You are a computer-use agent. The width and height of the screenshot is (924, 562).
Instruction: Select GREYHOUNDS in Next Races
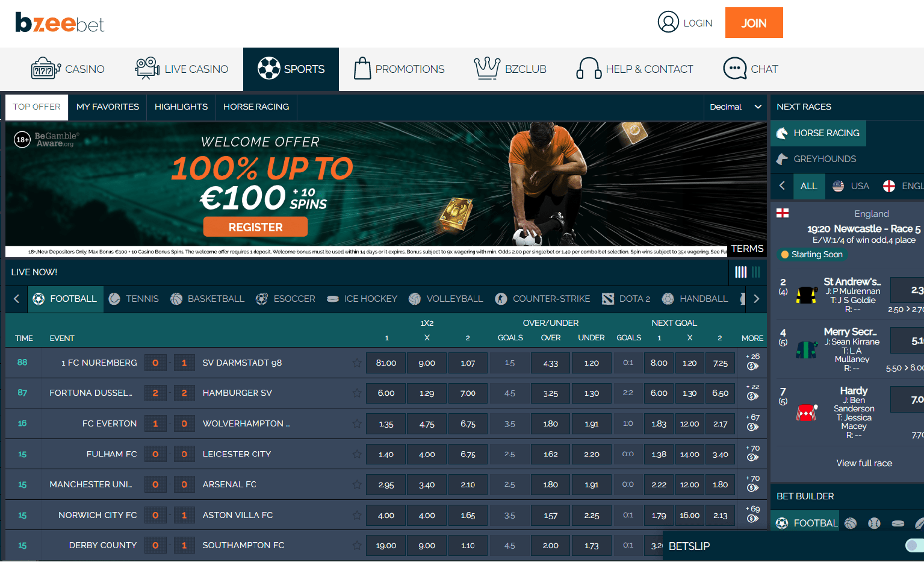coord(816,159)
